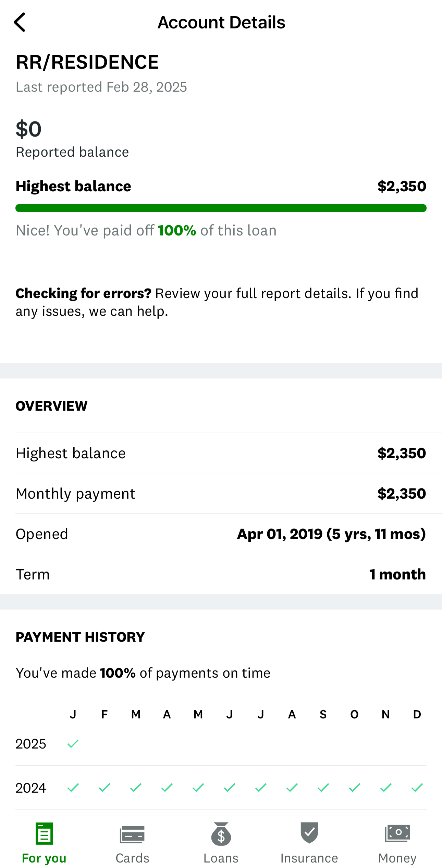Tap the January 2025 payment checkmark
Viewport: 442px width, 868px height.
pos(73,743)
